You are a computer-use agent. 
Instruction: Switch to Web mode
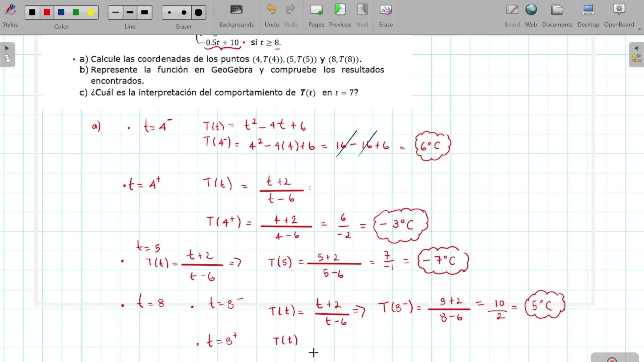[531, 15]
